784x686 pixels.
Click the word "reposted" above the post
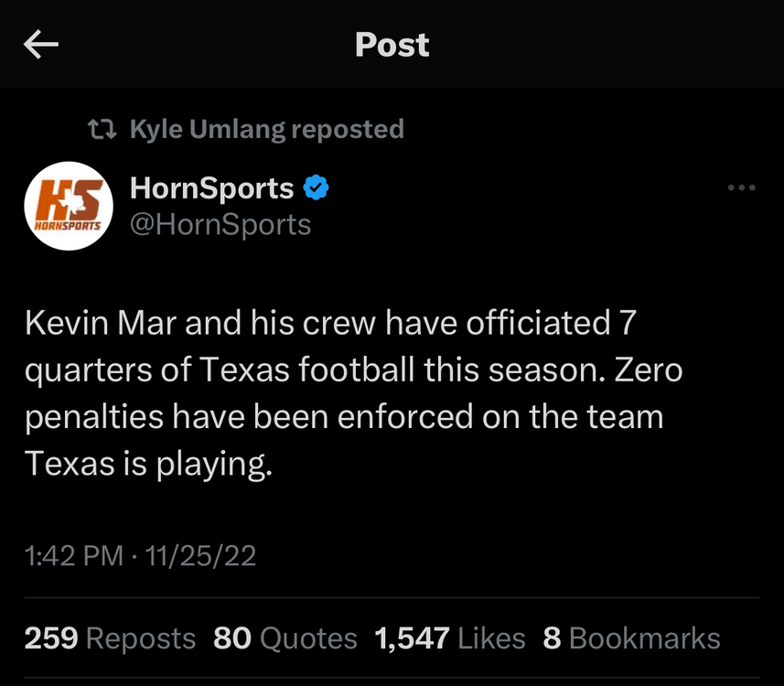tap(348, 130)
